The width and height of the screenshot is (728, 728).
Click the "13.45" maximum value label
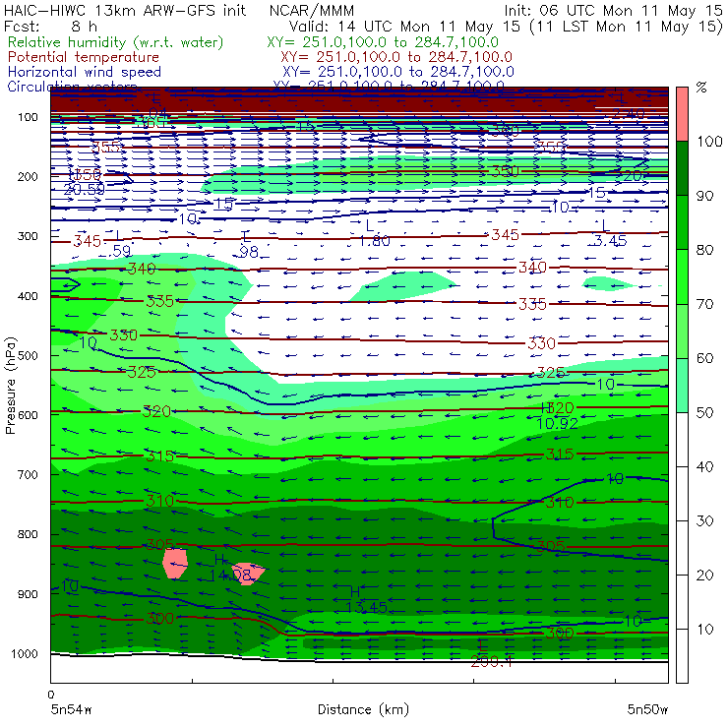coord(366,607)
